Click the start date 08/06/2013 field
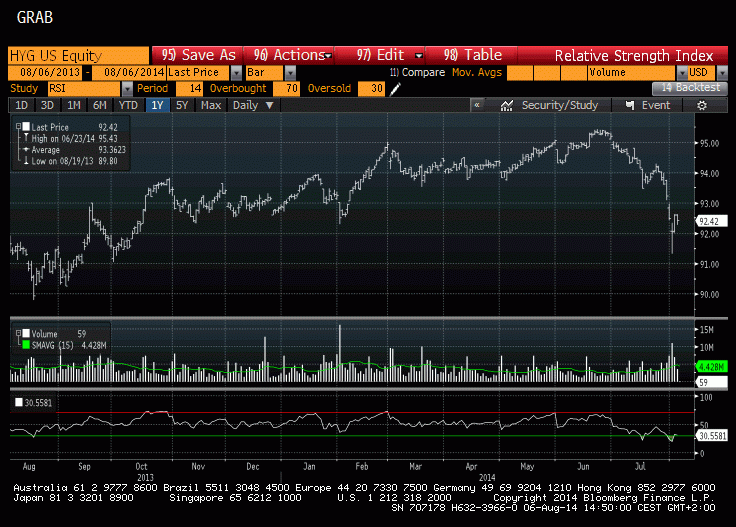This screenshot has height=527, width=736. (x=45, y=73)
